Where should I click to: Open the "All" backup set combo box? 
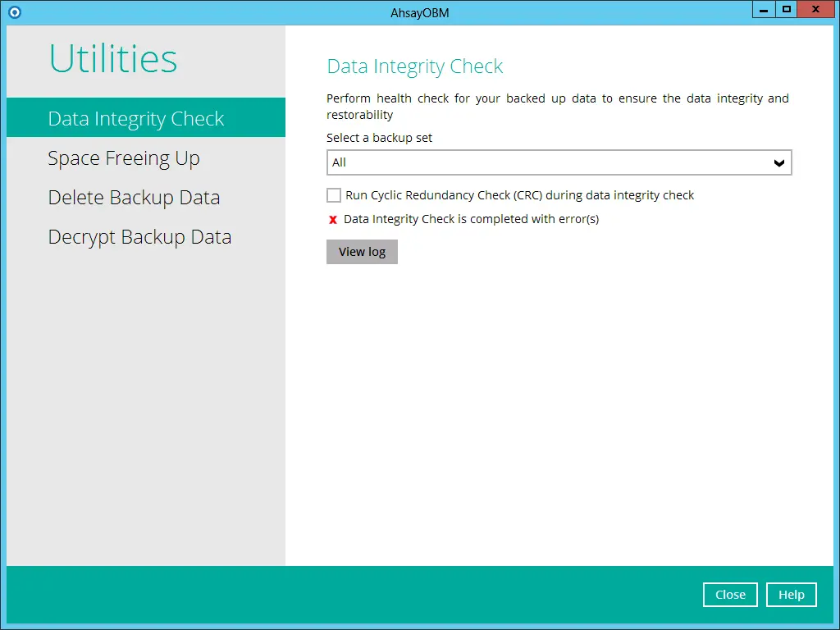[x=558, y=162]
